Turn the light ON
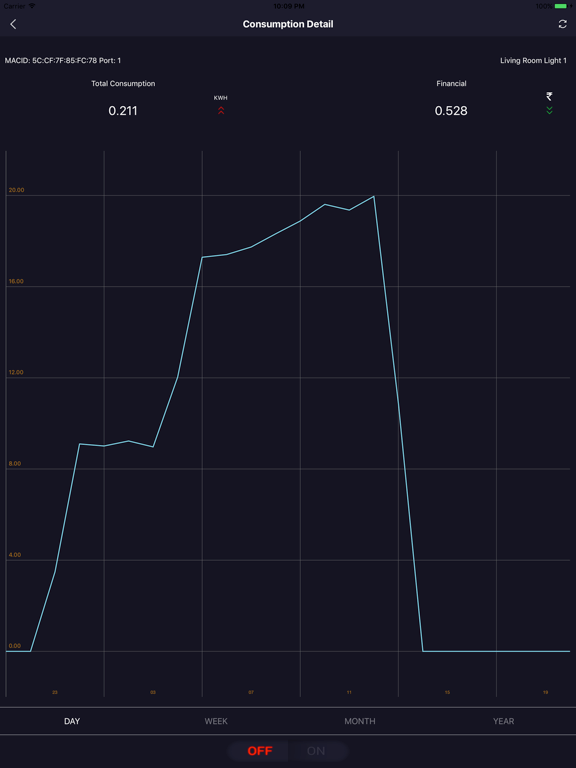 tap(316, 751)
